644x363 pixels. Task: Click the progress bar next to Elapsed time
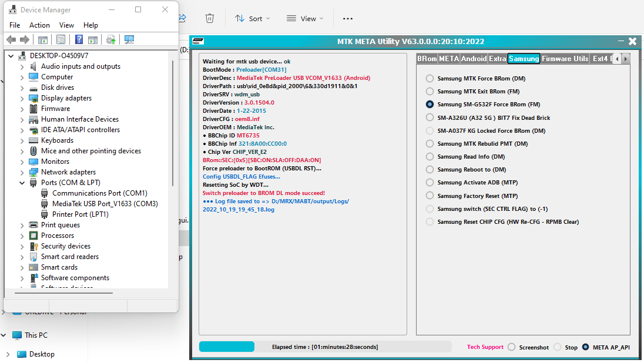[x=226, y=347]
